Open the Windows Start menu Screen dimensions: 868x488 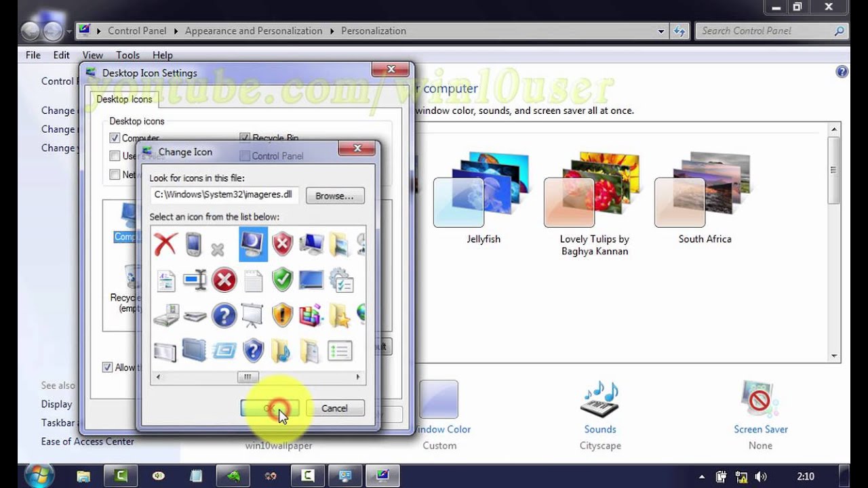[x=39, y=476]
